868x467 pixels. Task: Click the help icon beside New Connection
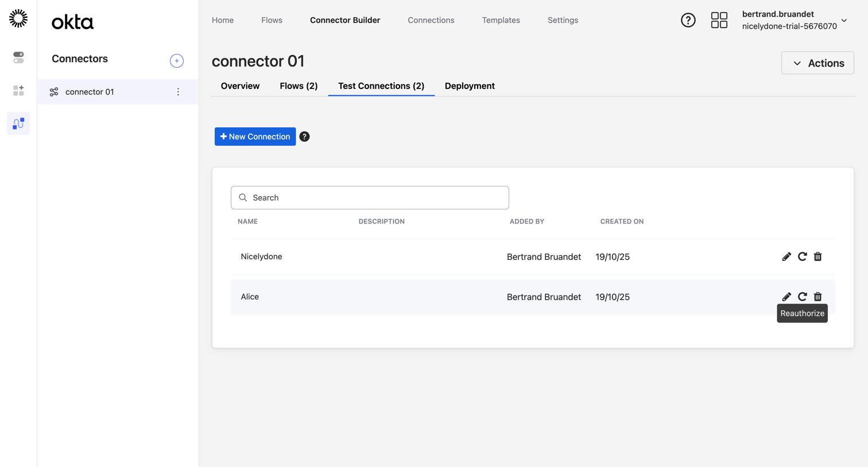304,137
